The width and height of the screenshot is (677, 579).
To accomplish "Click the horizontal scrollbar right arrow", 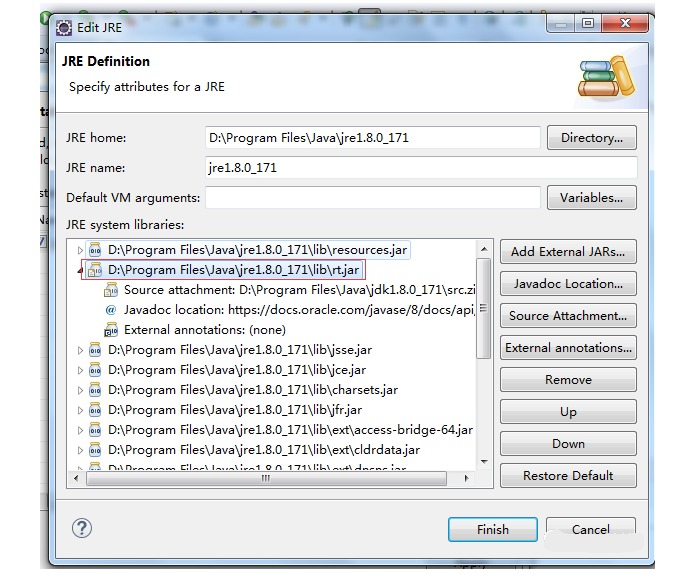I will (466, 478).
